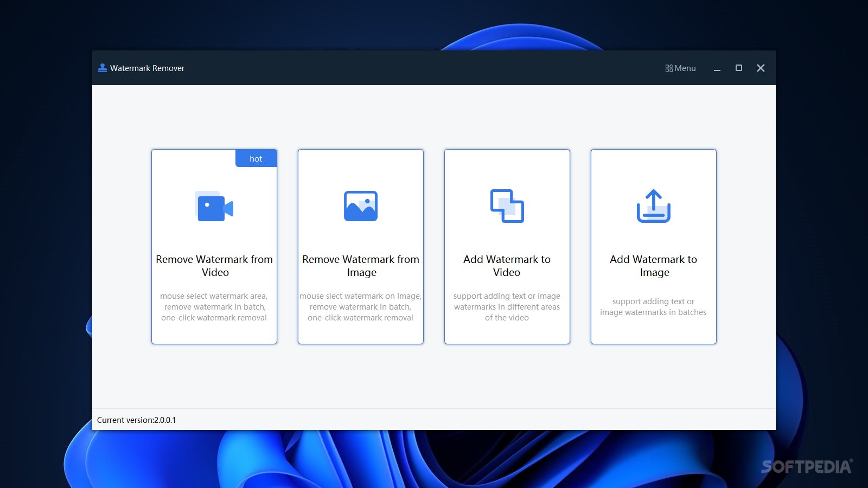This screenshot has width=868, height=488.
Task: Click the blue "hot" badge
Action: tap(256, 158)
